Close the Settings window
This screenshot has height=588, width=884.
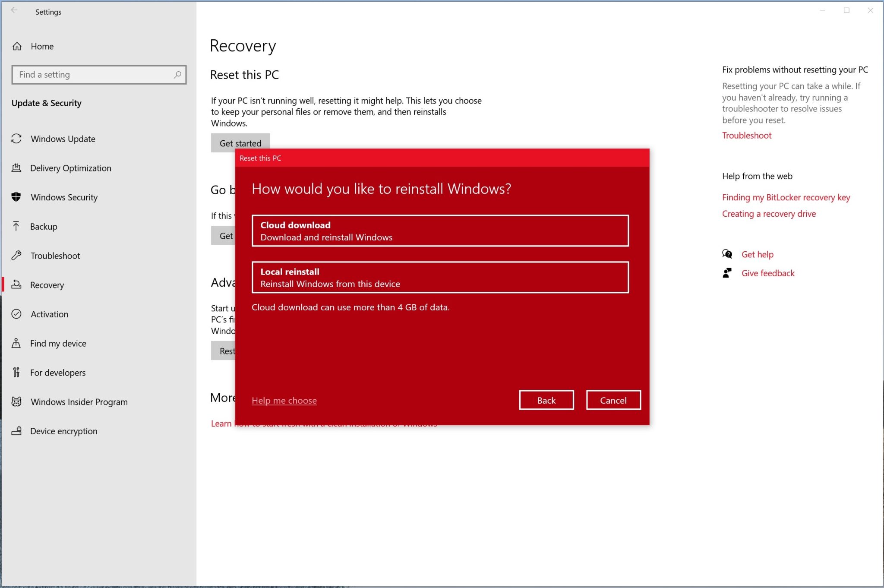pos(870,10)
